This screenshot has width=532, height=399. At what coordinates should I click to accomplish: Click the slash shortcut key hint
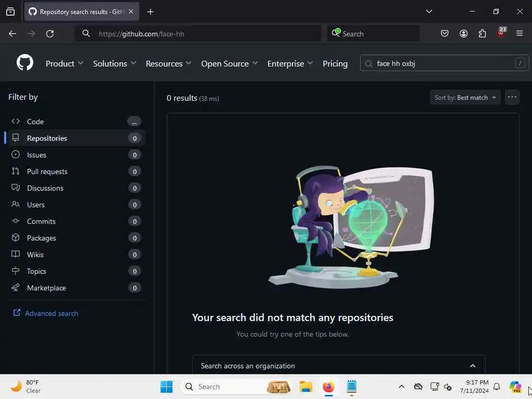(520, 63)
